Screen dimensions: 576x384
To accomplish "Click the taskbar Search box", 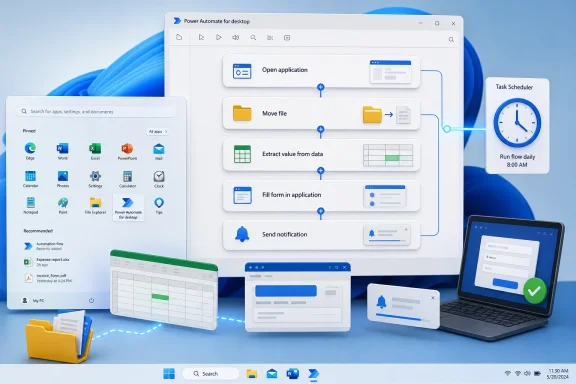I will pyautogui.click(x=210, y=374).
